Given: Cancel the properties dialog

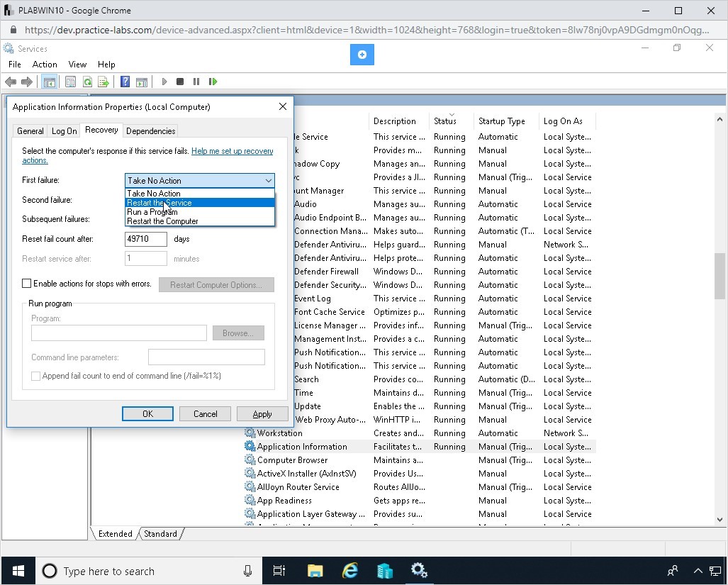Looking at the screenshot, I should click(x=205, y=413).
